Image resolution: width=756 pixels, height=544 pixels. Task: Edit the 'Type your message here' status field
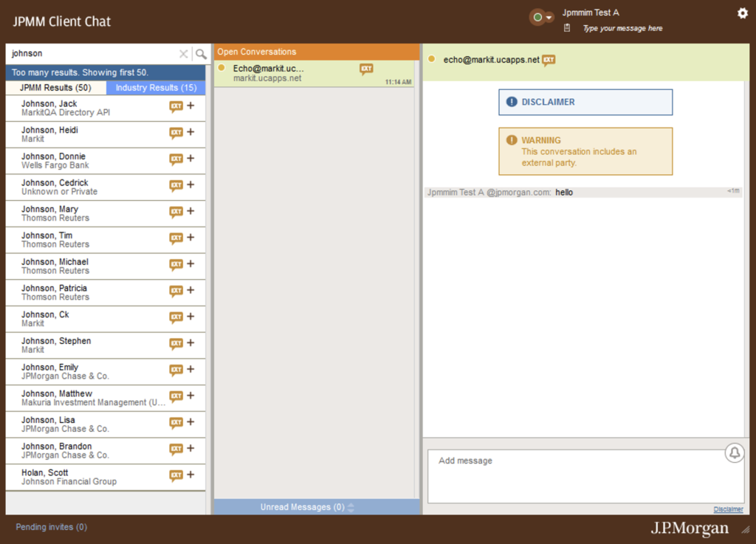622,29
